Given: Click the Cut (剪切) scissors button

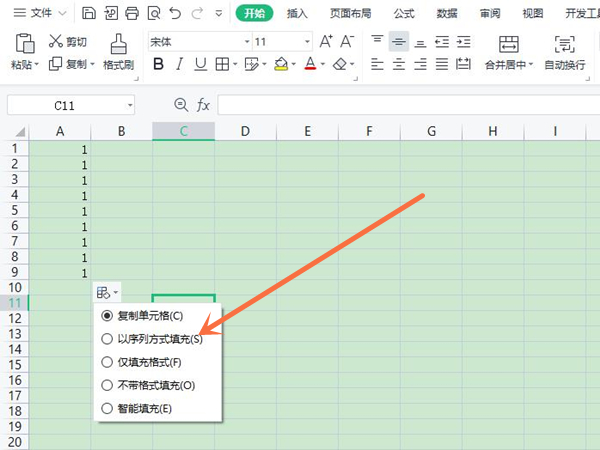Looking at the screenshot, I should (x=67, y=42).
